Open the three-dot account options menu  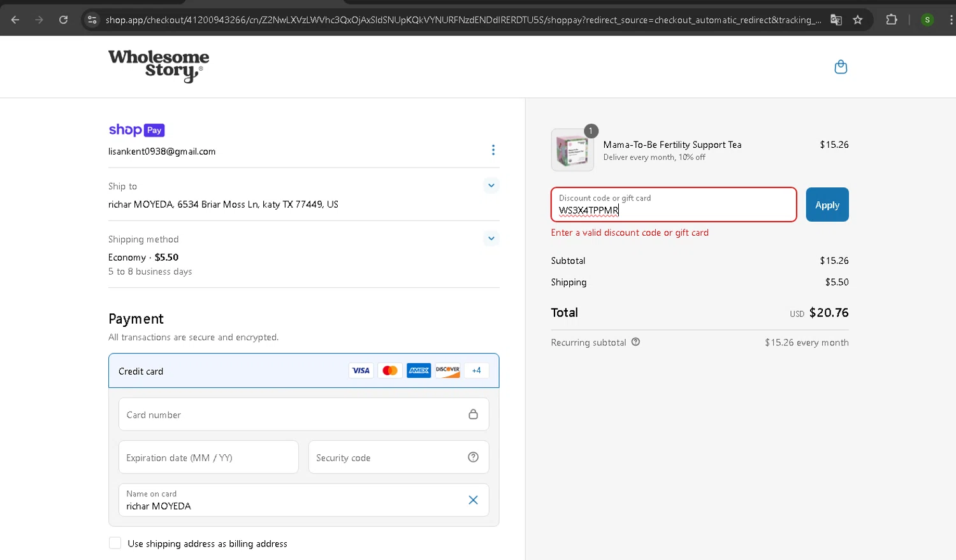click(x=493, y=150)
